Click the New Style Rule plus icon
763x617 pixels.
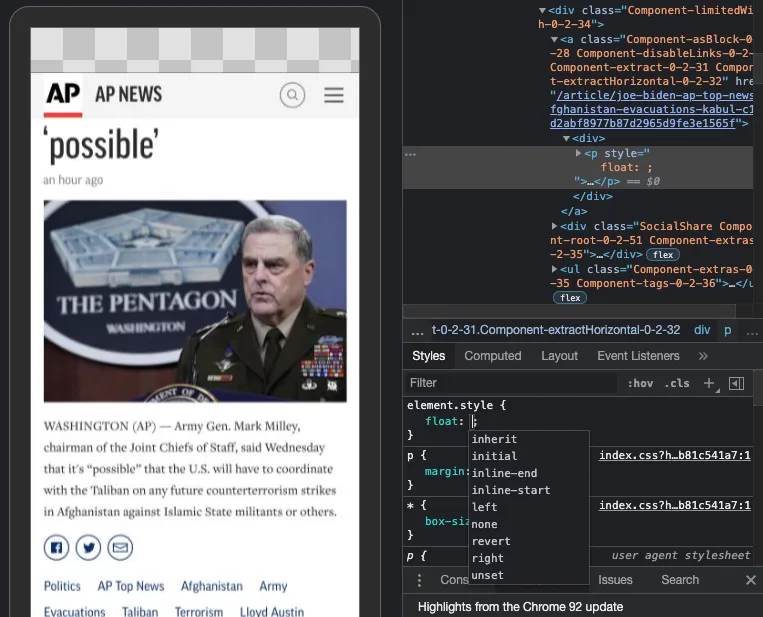point(710,383)
